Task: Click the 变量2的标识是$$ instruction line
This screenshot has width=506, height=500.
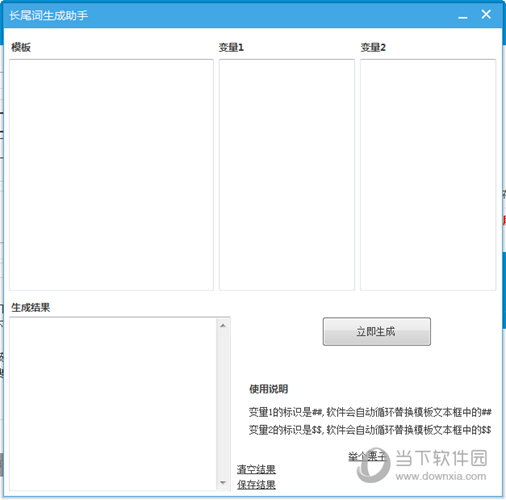Action: [370, 430]
